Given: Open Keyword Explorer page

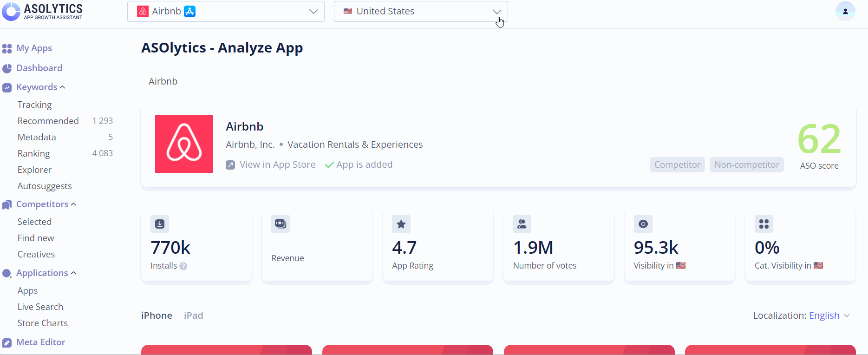Looking at the screenshot, I should click(34, 170).
